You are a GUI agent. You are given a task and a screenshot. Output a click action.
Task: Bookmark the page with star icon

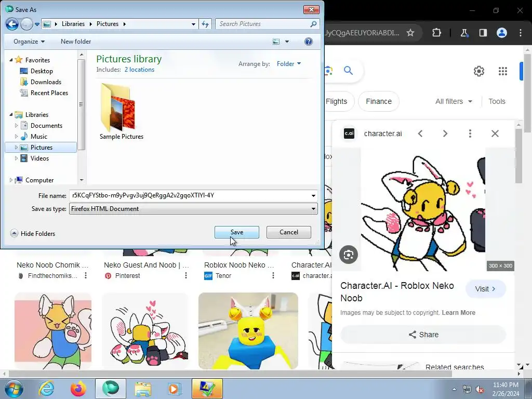[410, 33]
